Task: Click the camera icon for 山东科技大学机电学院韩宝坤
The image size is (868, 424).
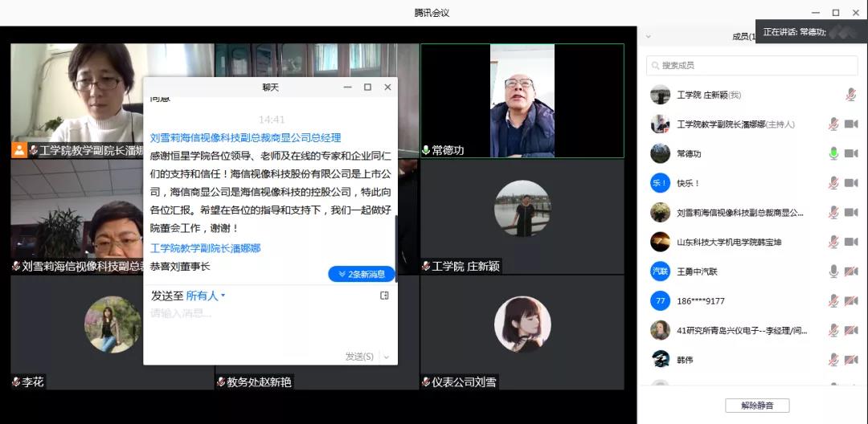Action: pyautogui.click(x=851, y=242)
